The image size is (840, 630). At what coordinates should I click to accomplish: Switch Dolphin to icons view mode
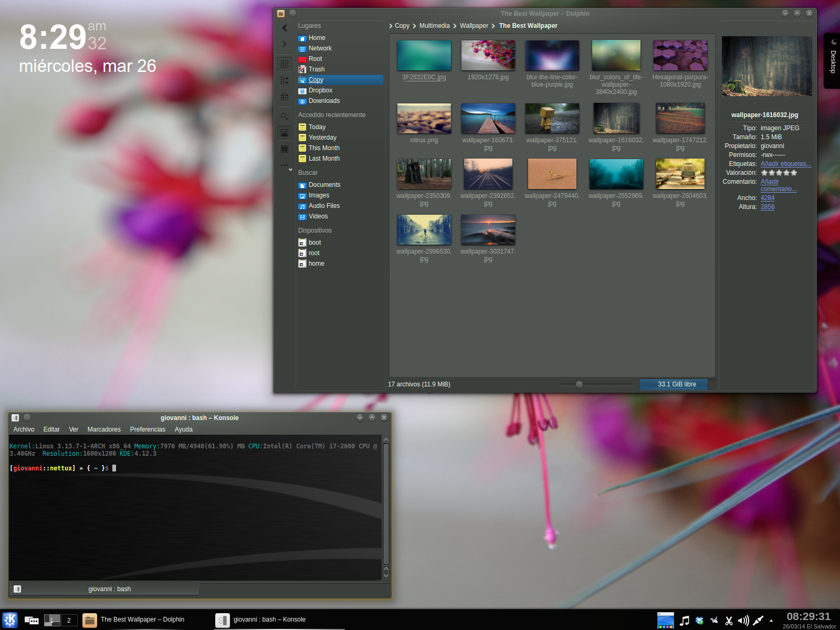coord(285,64)
